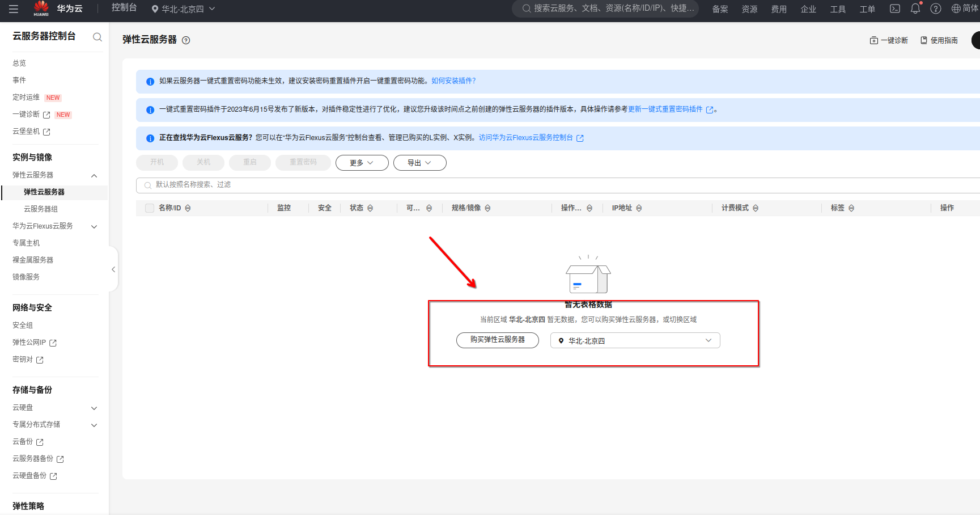This screenshot has height=515, width=980.
Task: Open 云堡垒机 in the sidebar
Action: point(26,131)
